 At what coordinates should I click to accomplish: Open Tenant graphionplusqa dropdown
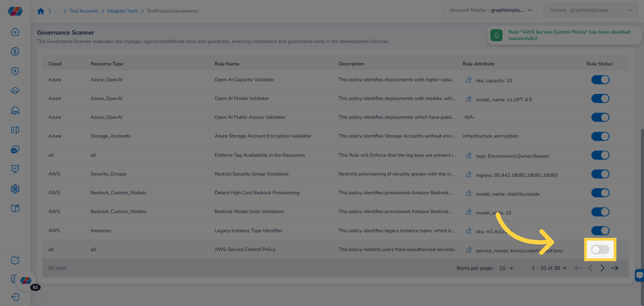point(591,10)
